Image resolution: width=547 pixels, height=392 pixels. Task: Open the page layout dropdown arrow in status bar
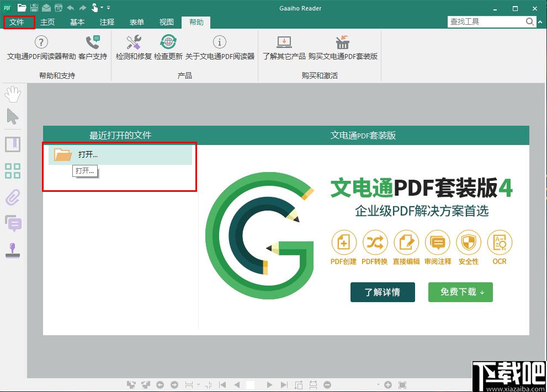198,385
